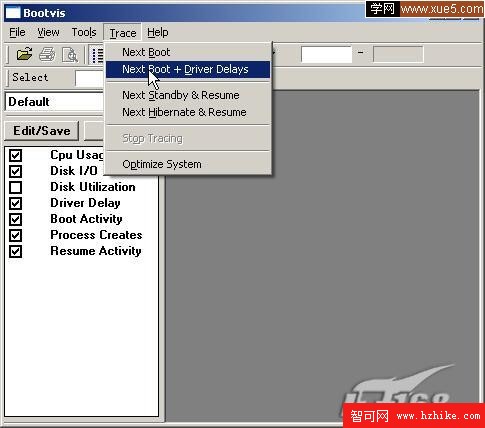Click the Print toolbar icon
The width and height of the screenshot is (485, 428).
[47, 54]
